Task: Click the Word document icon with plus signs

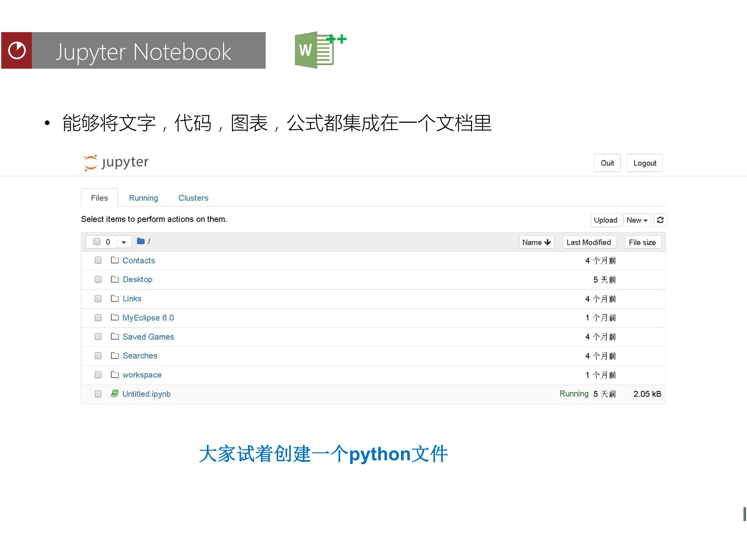Action: [x=321, y=50]
